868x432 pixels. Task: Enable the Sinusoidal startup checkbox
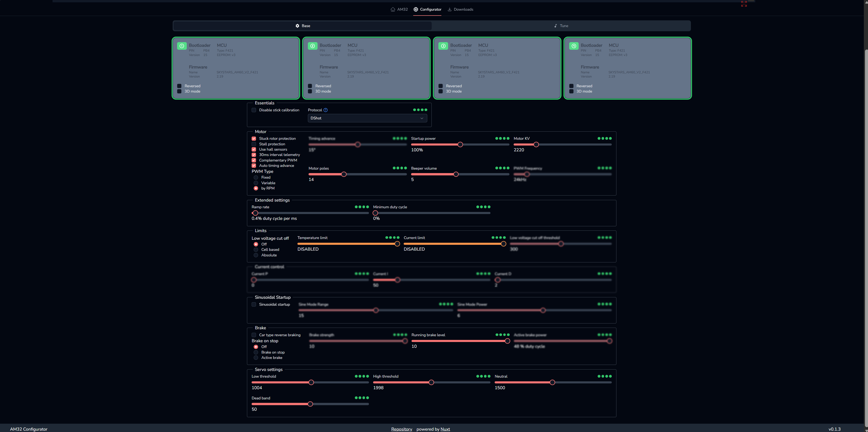[x=254, y=304]
